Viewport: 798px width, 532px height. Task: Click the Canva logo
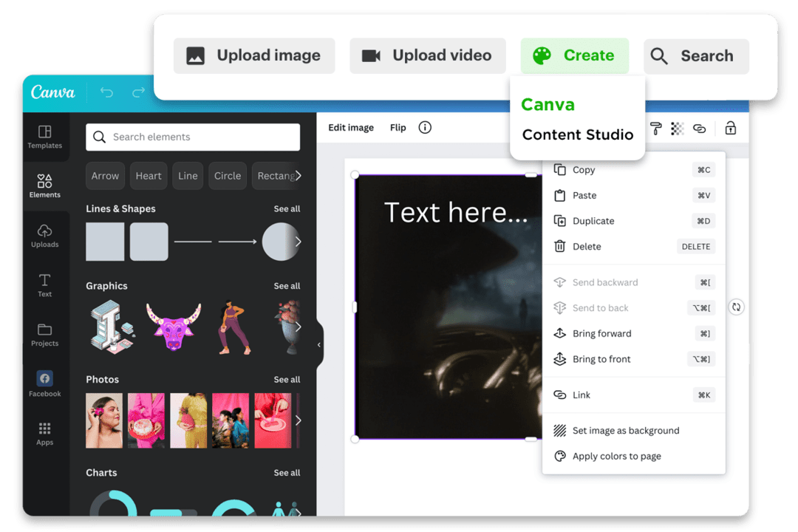tap(52, 92)
